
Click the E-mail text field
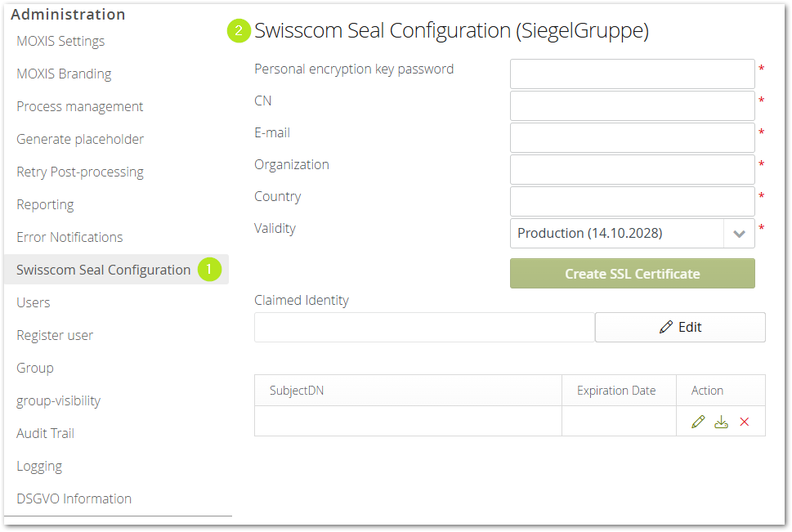tap(632, 137)
